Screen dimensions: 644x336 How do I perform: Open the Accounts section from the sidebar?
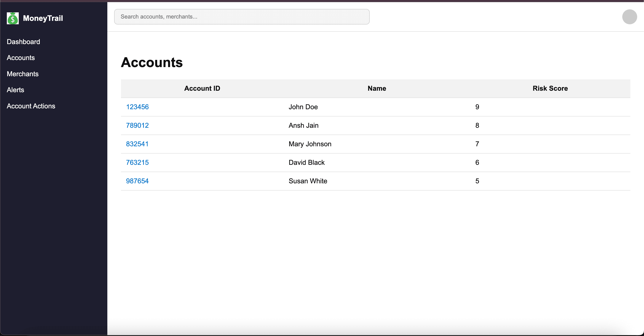[x=21, y=58]
